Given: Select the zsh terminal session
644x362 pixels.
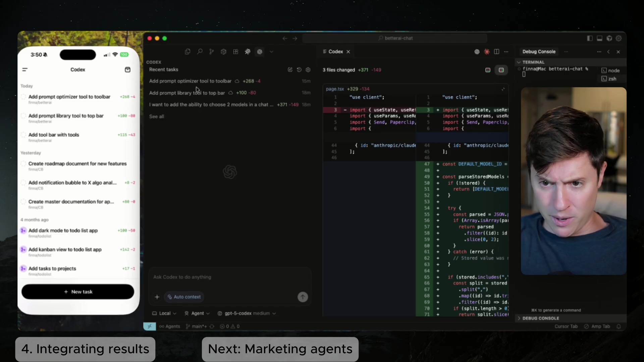Looking at the screenshot, I should pos(609,79).
